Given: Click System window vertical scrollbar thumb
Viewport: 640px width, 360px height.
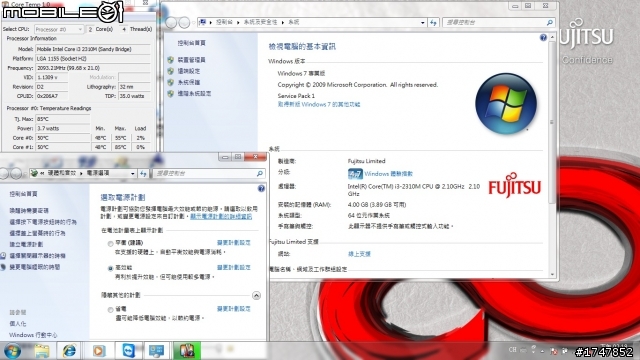Looking at the screenshot, I should click(x=552, y=122).
